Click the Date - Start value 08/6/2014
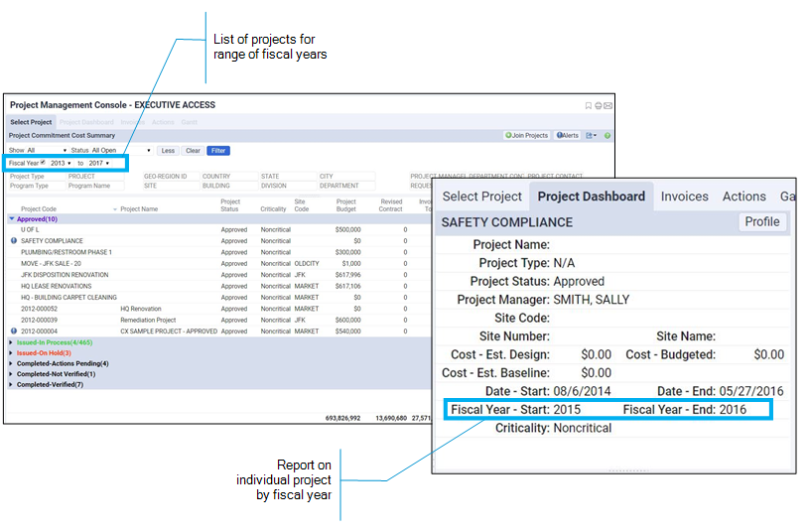 [x=582, y=391]
